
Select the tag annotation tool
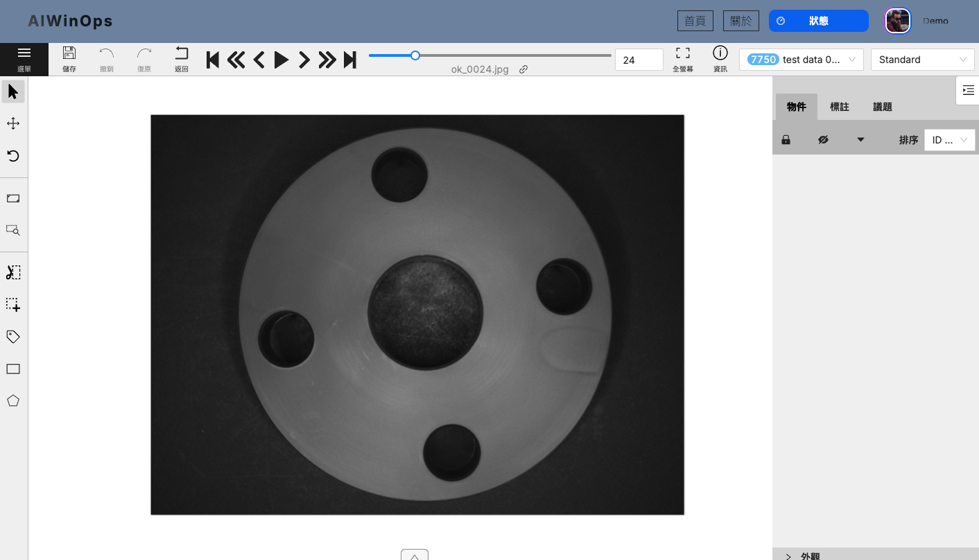(x=13, y=337)
